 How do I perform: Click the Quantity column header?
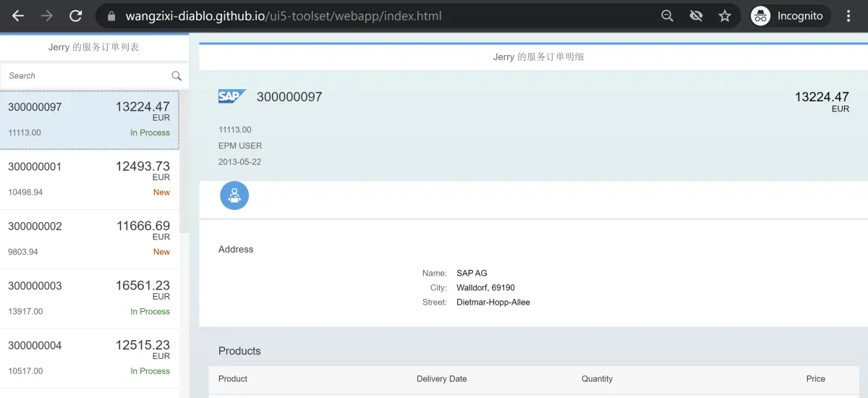597,378
